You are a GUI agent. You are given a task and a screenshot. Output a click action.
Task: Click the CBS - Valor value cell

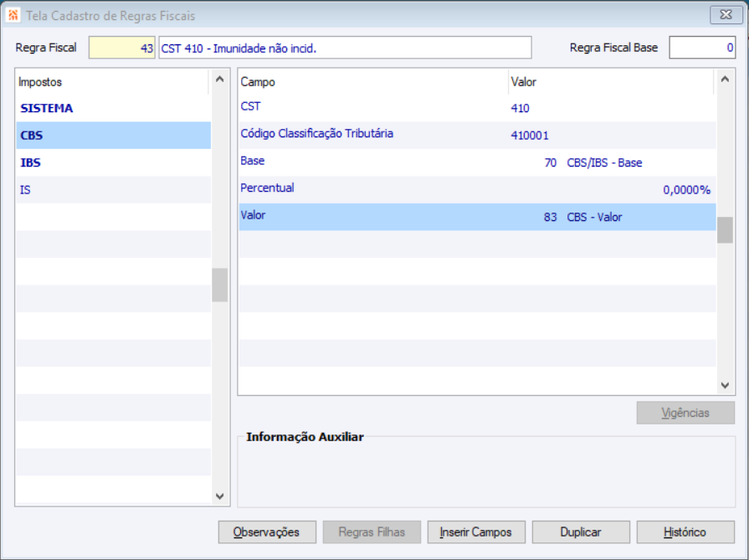pos(594,218)
